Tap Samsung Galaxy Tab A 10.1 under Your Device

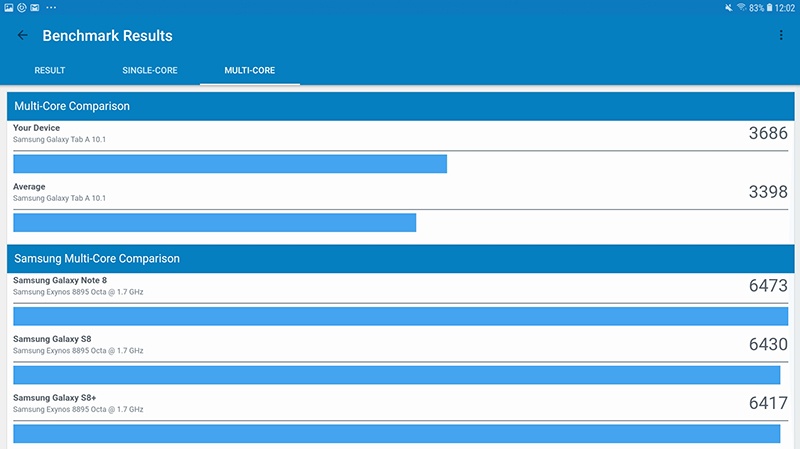[59, 139]
